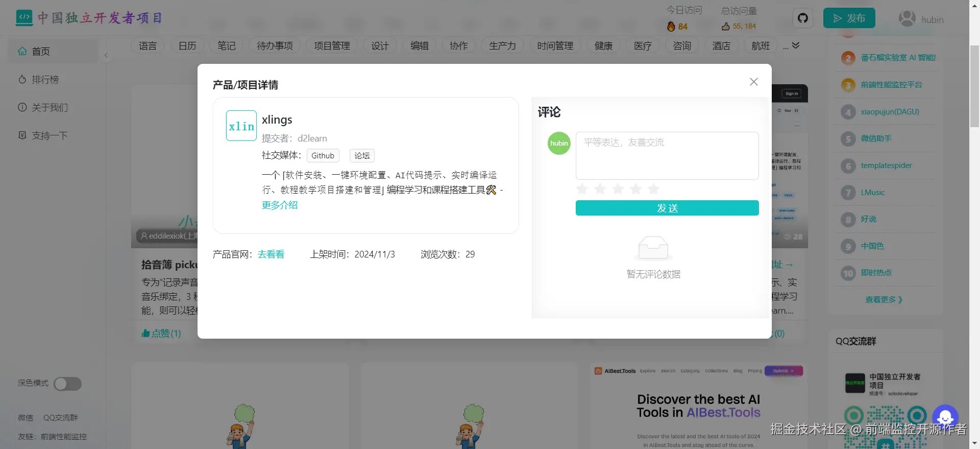Select the 日历 category tag
Viewport: 980px width, 449px height.
(x=187, y=46)
